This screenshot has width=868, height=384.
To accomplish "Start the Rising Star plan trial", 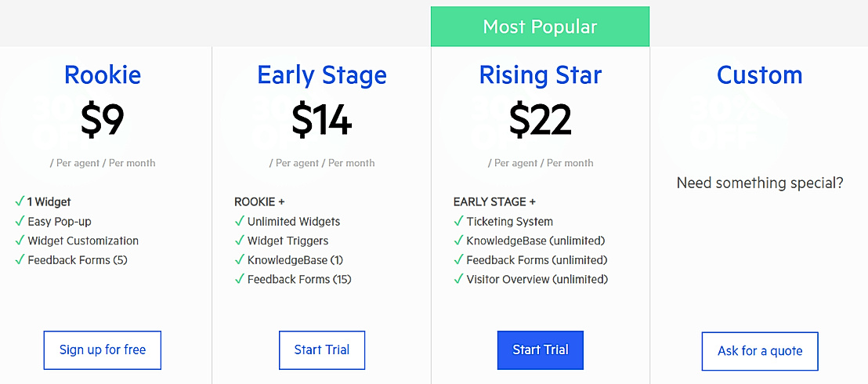I will coord(541,350).
